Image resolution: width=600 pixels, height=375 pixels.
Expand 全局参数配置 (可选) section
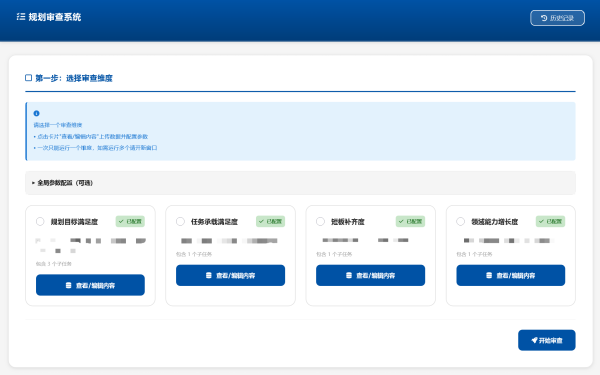tap(300, 183)
